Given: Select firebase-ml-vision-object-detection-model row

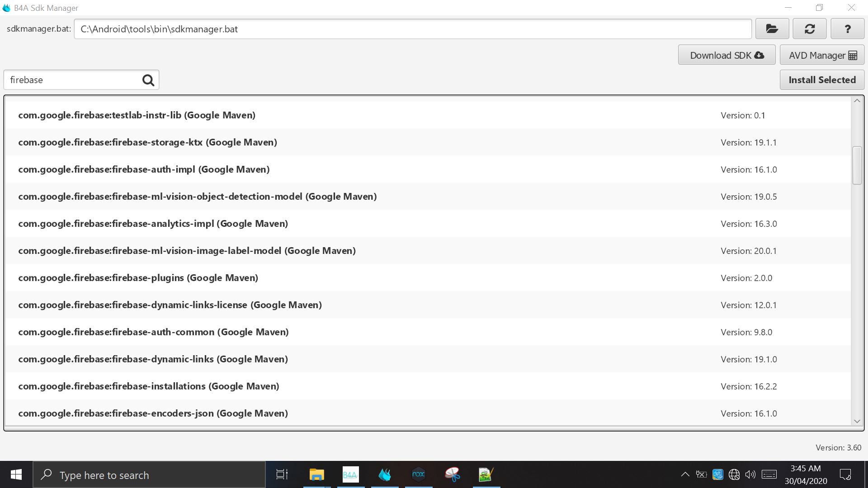Looking at the screenshot, I should [428, 197].
